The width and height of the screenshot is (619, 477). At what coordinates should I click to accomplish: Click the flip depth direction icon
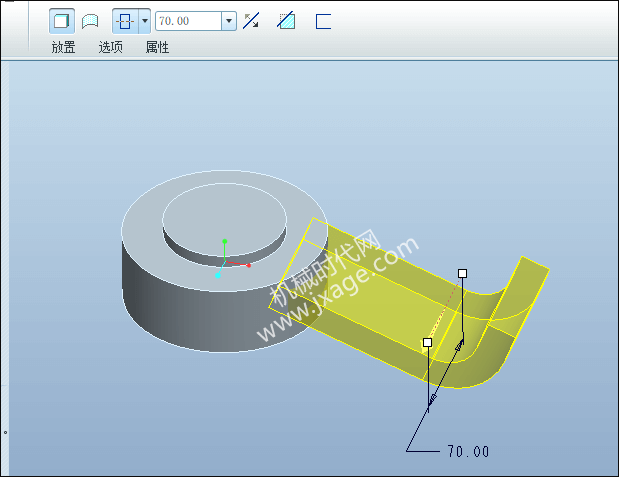click(x=251, y=21)
